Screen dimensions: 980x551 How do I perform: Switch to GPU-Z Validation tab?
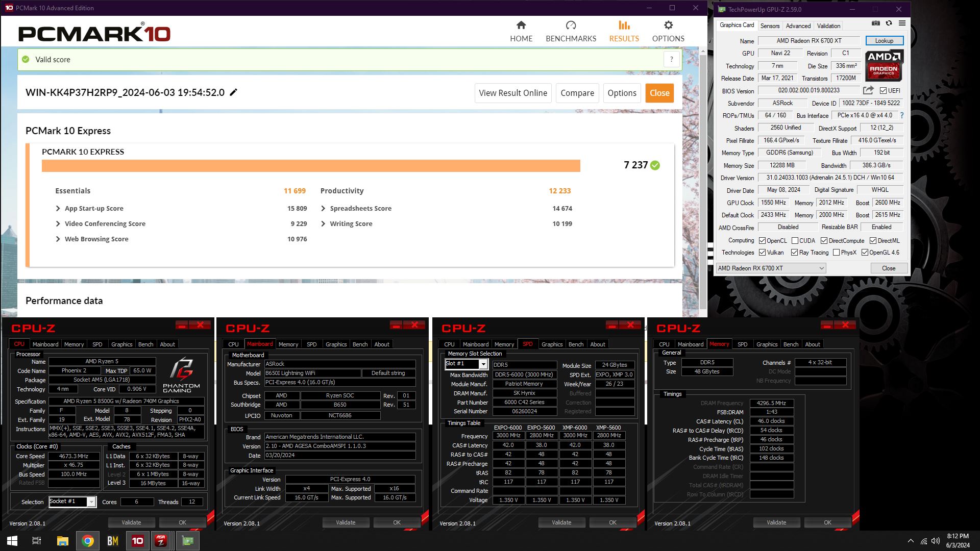(828, 26)
